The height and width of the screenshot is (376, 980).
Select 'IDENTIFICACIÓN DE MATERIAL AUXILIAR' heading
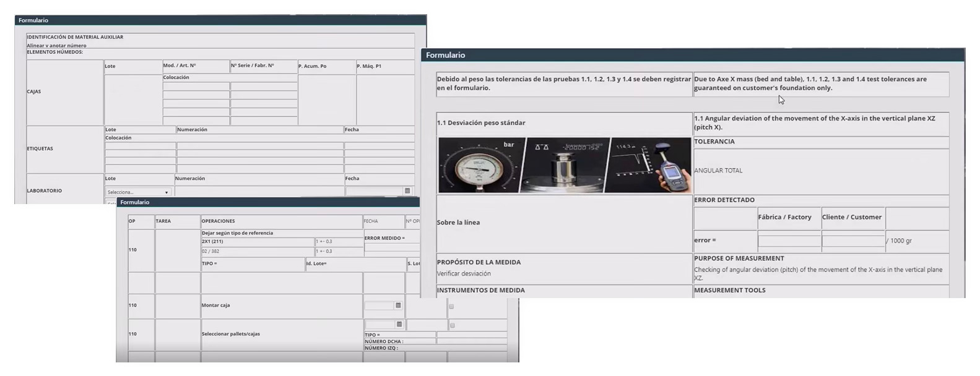75,37
